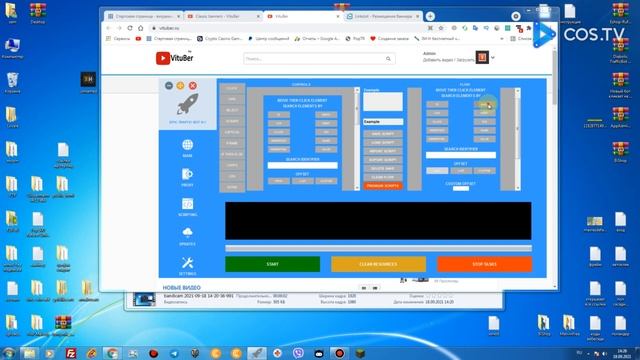
Task: Open the PROXY section in bot sidebar
Action: tap(187, 177)
